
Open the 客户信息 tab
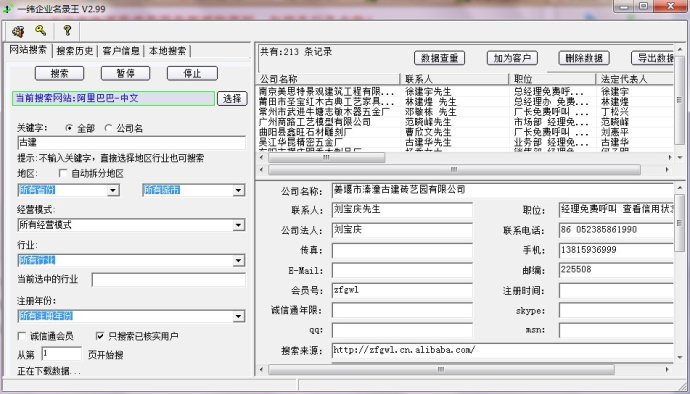pyautogui.click(x=121, y=51)
